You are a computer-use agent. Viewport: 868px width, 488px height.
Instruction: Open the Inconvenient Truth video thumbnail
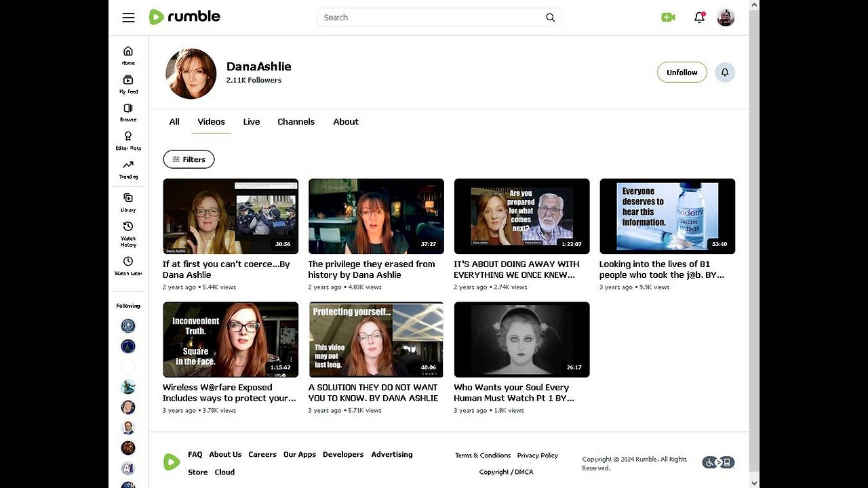(231, 340)
